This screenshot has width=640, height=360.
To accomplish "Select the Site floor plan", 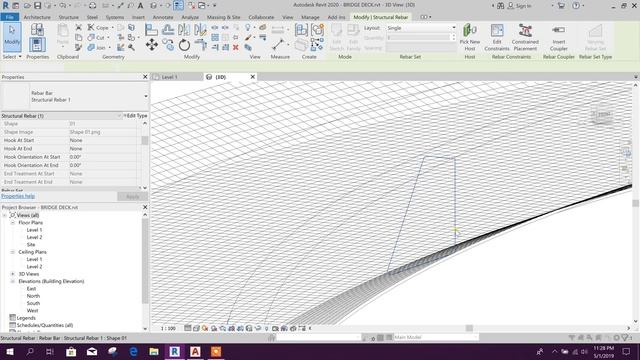I will point(31,244).
